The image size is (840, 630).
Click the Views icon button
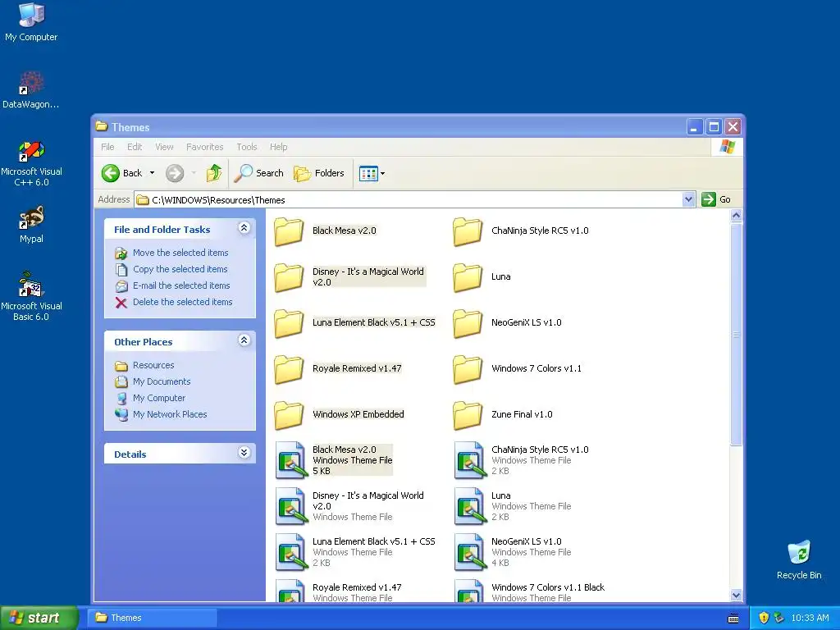[368, 174]
